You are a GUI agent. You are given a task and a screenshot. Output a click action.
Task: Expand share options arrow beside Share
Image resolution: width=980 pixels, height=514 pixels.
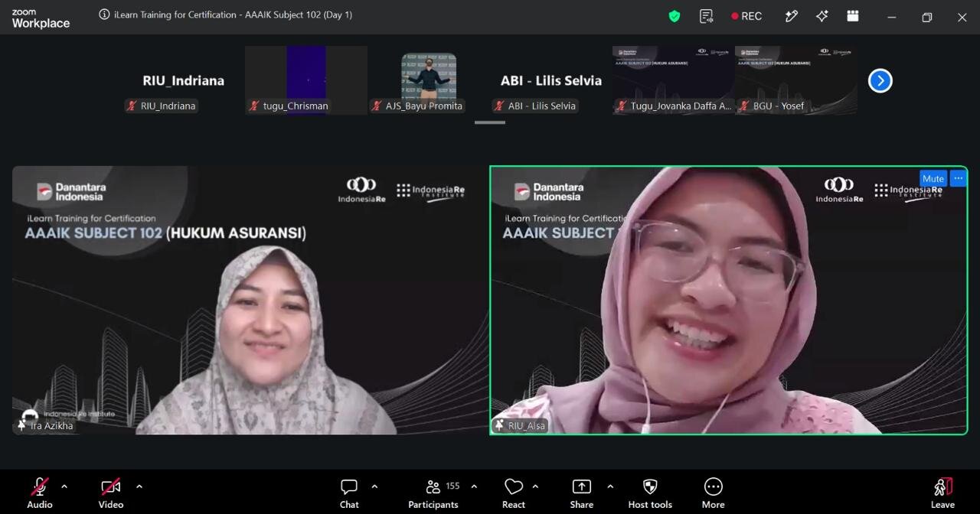pyautogui.click(x=610, y=486)
